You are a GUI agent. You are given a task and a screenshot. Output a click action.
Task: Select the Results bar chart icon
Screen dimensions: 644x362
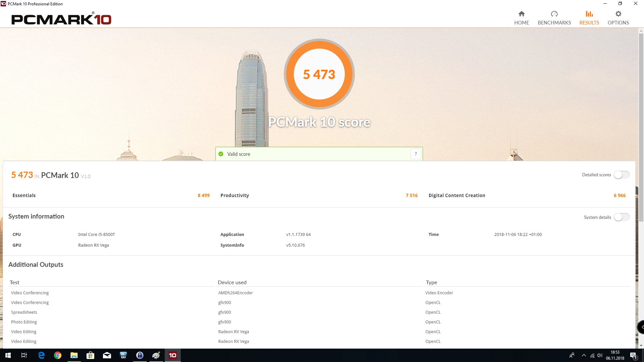pos(589,14)
